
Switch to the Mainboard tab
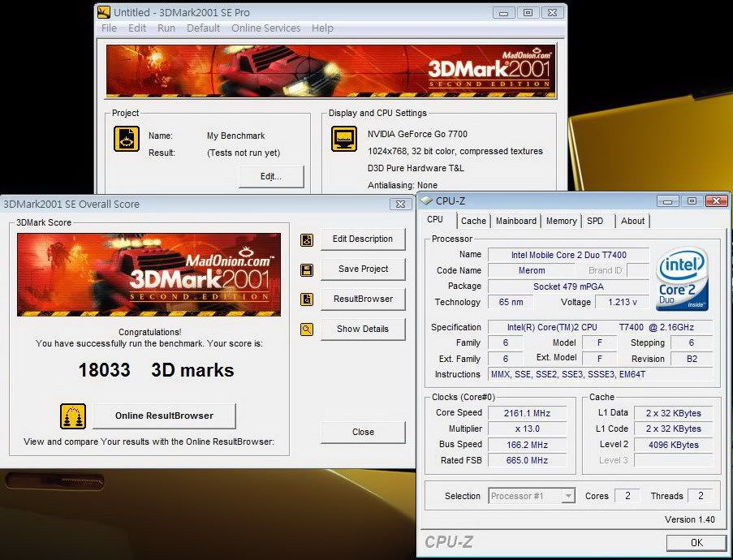(516, 221)
